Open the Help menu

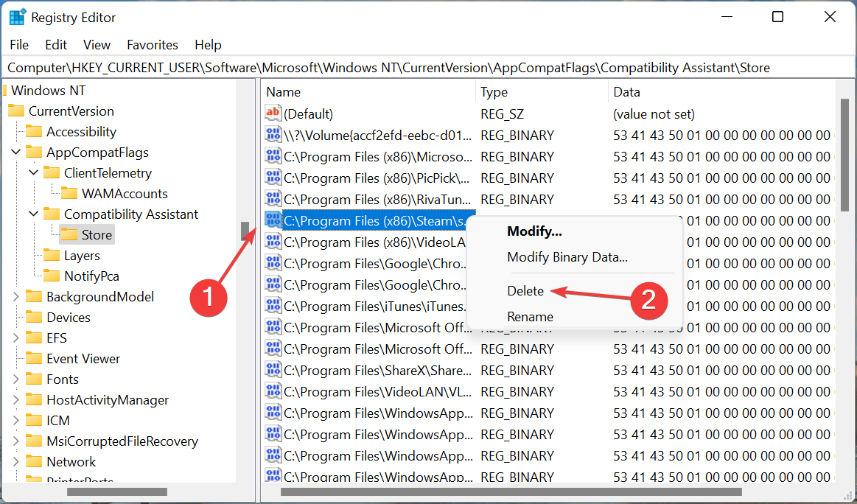tap(208, 45)
